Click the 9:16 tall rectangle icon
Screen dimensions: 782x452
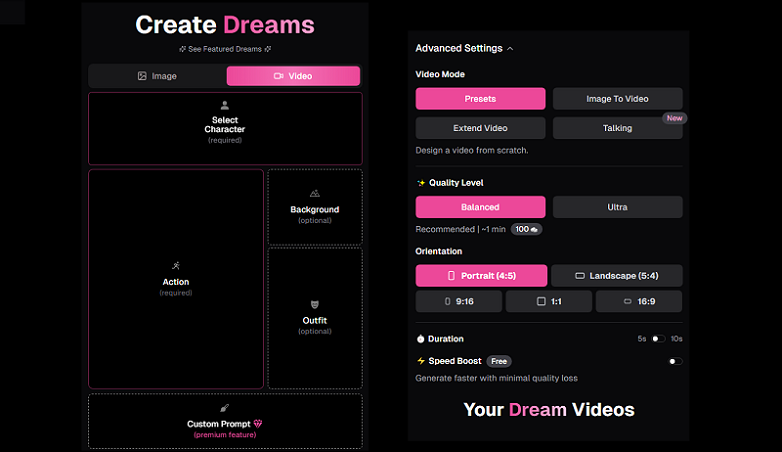tap(447, 301)
